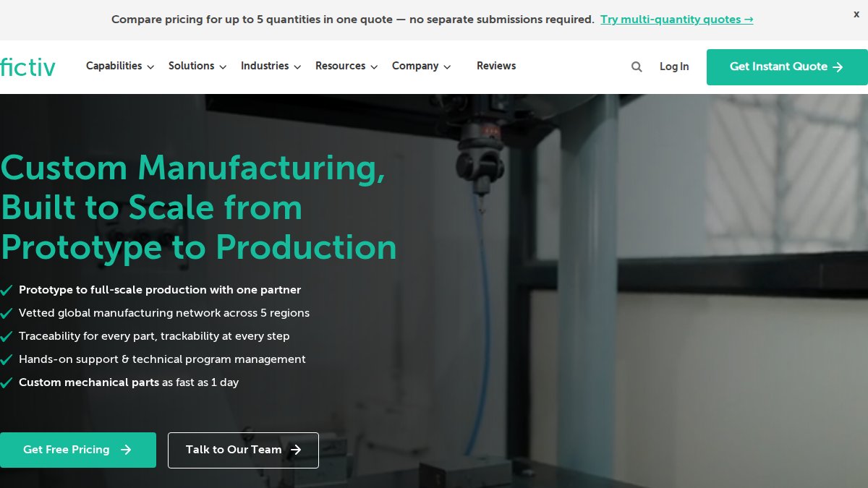Screen dimensions: 868x488
Task: Follow the Try multi-quantity quotes link
Action: pos(677,20)
